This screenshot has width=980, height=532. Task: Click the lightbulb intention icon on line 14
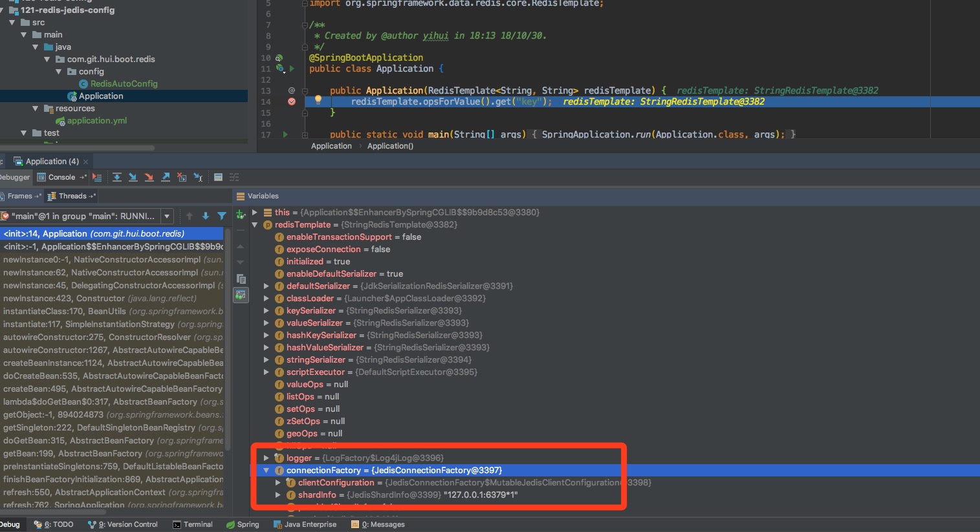coord(318,100)
